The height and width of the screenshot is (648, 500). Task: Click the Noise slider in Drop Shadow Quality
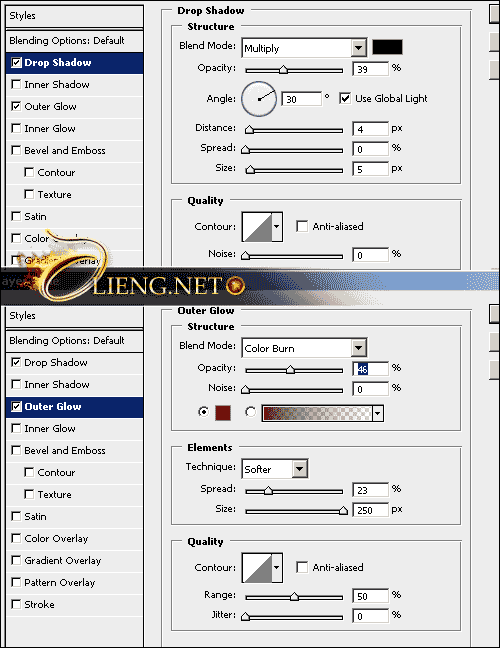click(294, 256)
